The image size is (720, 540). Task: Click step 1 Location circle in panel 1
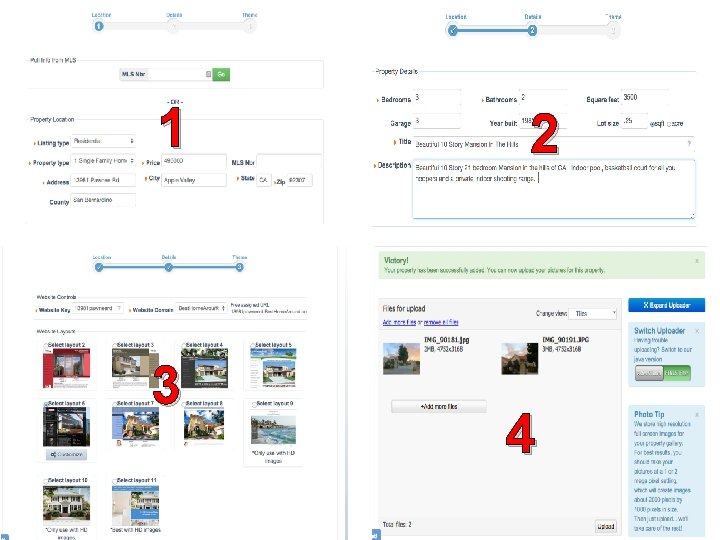99,26
